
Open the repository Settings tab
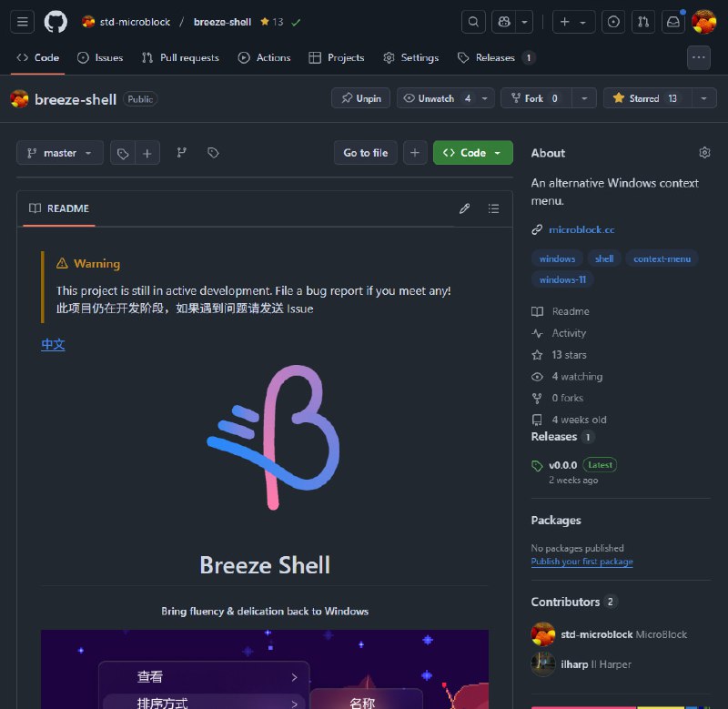(x=411, y=57)
